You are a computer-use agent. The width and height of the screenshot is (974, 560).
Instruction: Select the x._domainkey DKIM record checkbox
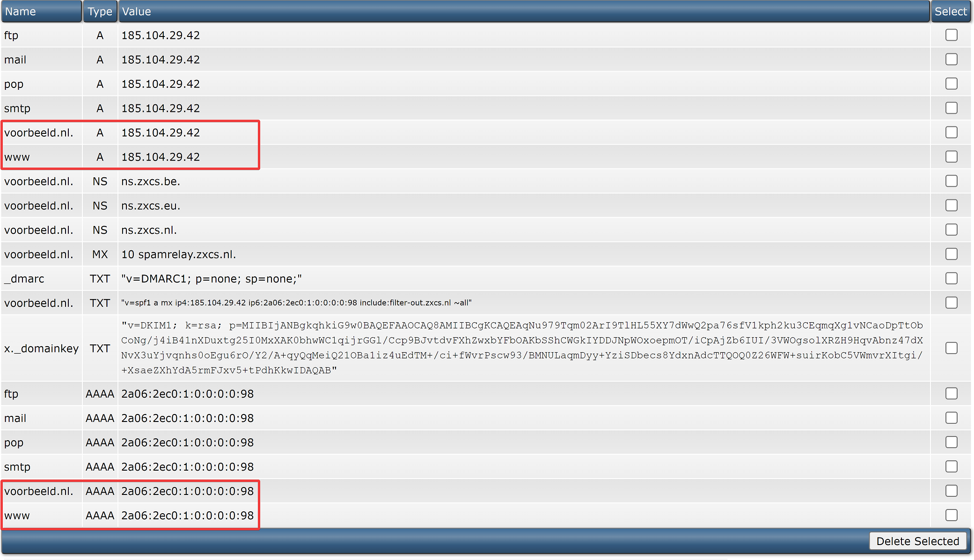(x=951, y=348)
